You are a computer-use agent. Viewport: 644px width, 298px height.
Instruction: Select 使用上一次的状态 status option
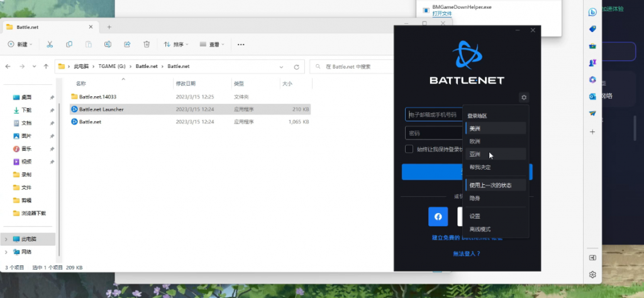click(496, 185)
